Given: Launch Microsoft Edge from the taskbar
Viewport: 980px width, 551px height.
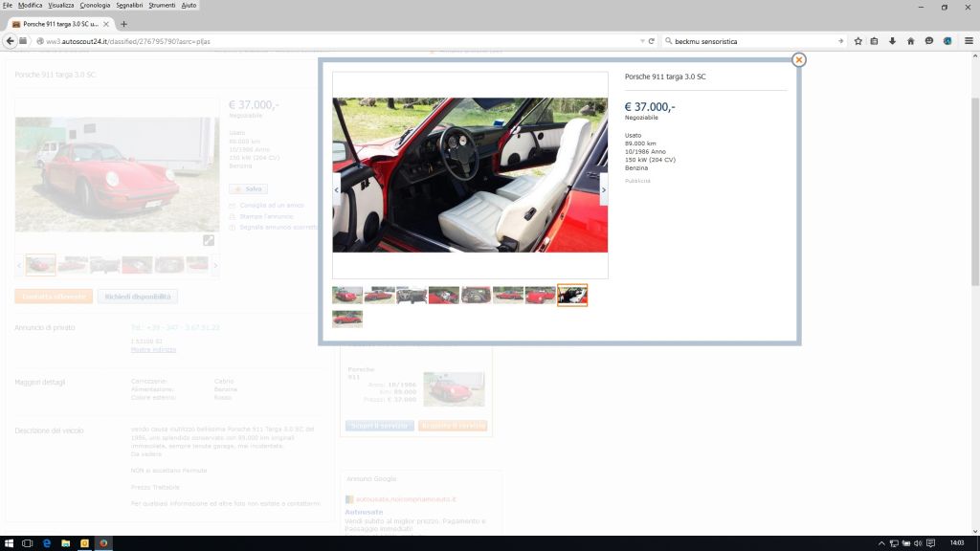Looking at the screenshot, I should click(47, 543).
